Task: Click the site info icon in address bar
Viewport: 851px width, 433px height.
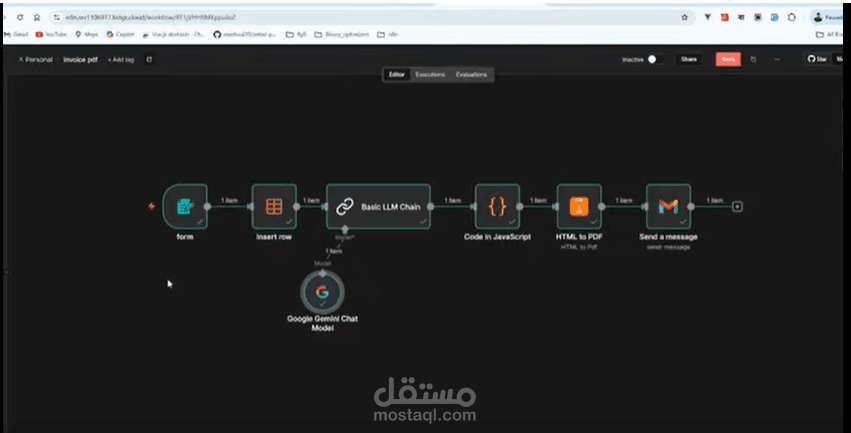Action: pos(57,17)
